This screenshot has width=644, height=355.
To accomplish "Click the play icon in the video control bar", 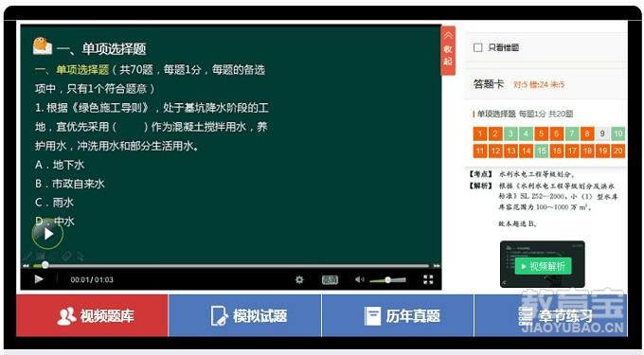I will [x=39, y=279].
